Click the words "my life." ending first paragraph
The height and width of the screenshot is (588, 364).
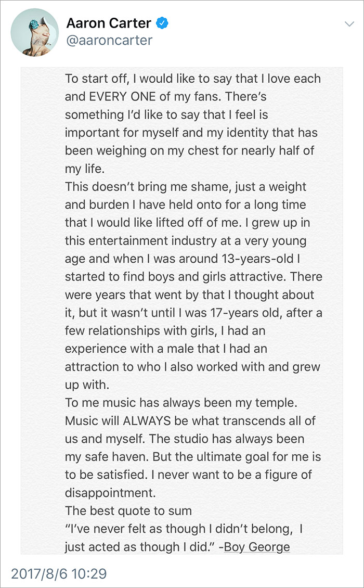tap(85, 169)
